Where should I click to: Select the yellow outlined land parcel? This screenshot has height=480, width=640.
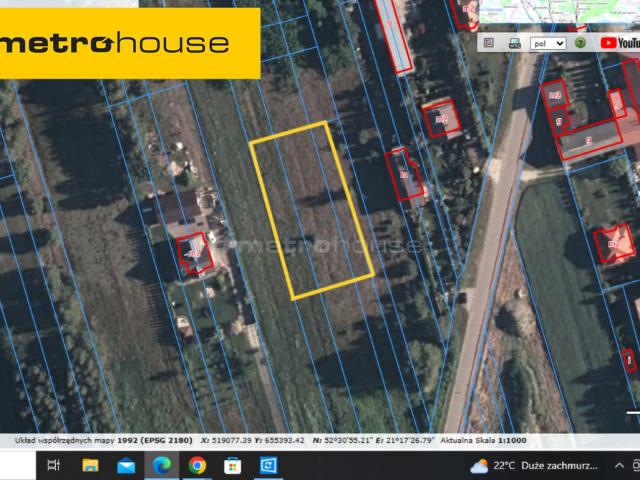pos(310,210)
